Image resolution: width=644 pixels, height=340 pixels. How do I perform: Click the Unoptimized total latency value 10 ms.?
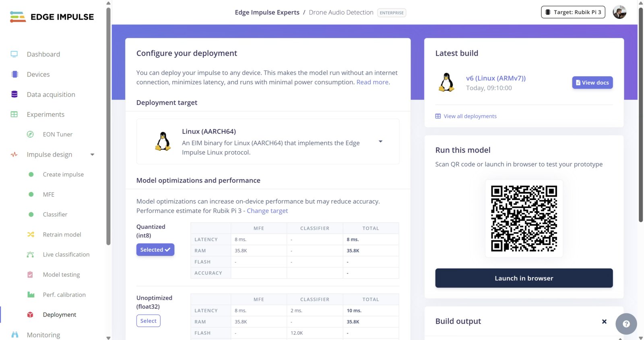coord(354,311)
